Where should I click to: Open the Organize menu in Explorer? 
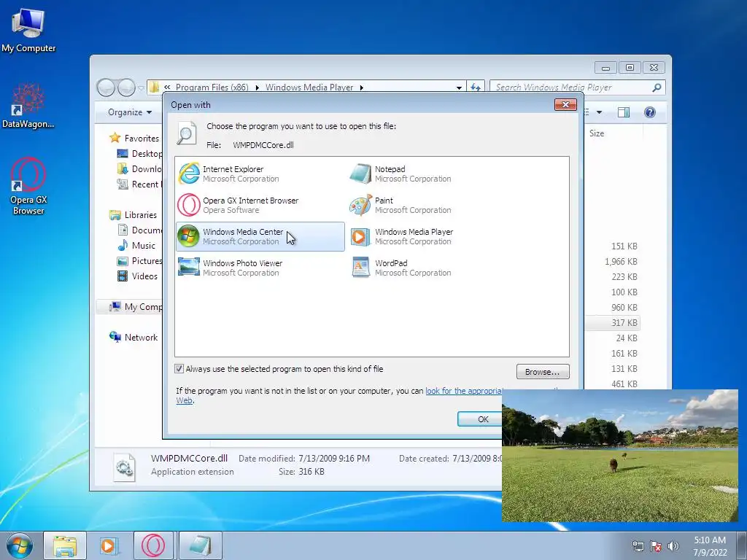pyautogui.click(x=130, y=112)
